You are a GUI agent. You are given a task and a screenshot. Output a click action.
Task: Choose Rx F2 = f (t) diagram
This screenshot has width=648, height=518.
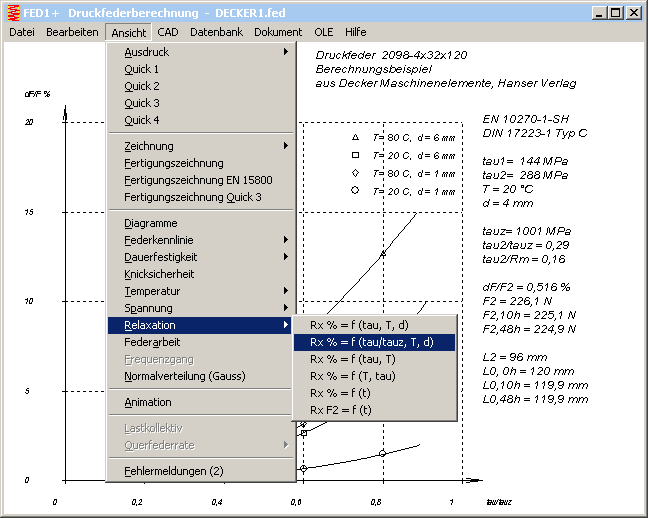[340, 410]
